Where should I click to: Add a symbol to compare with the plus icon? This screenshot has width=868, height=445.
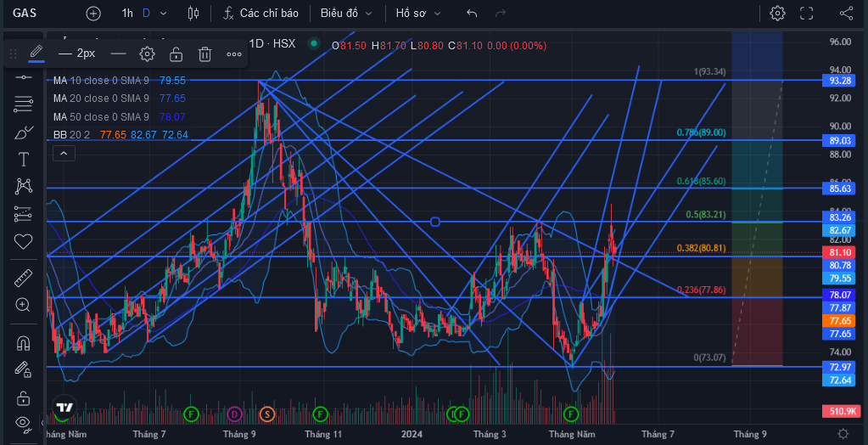click(93, 14)
